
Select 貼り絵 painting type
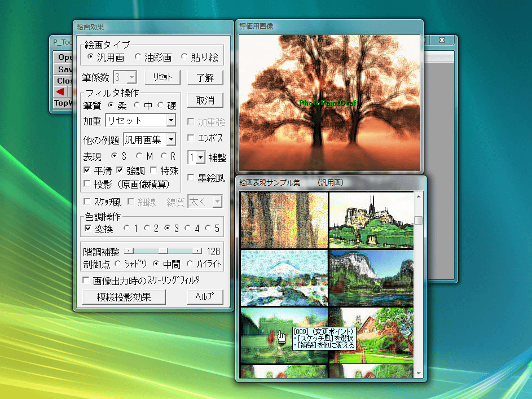(184, 56)
